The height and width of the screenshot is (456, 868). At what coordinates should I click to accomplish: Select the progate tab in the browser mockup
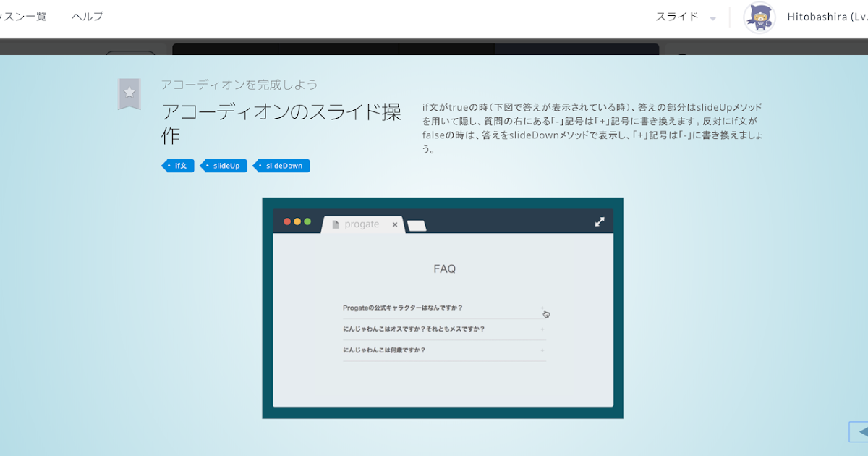click(x=362, y=224)
